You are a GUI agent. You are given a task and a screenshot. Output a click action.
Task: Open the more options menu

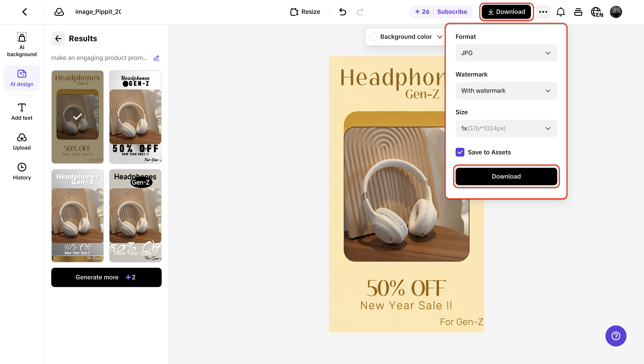[543, 12]
